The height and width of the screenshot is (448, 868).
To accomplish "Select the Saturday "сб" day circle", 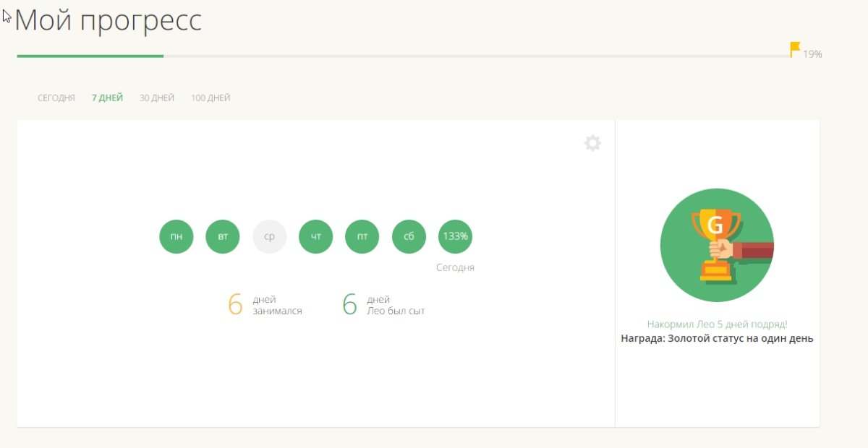I will [x=409, y=236].
